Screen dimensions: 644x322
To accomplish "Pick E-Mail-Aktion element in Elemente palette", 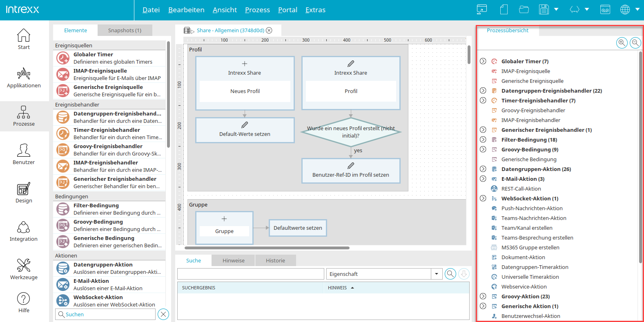I will pyautogui.click(x=110, y=284).
